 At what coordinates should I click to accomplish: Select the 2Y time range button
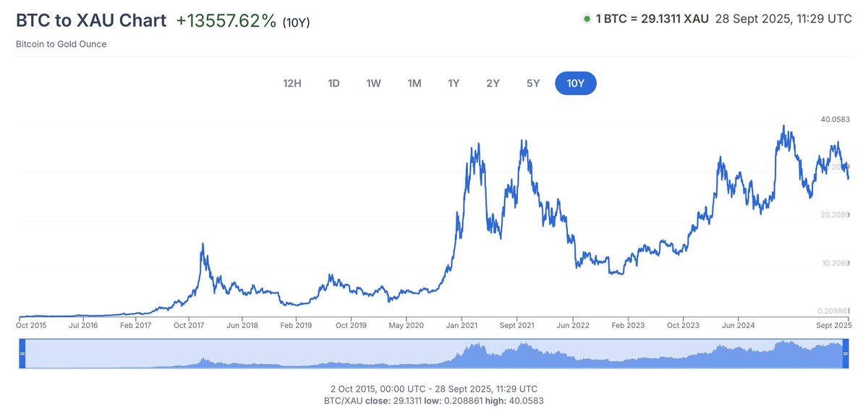click(x=493, y=83)
